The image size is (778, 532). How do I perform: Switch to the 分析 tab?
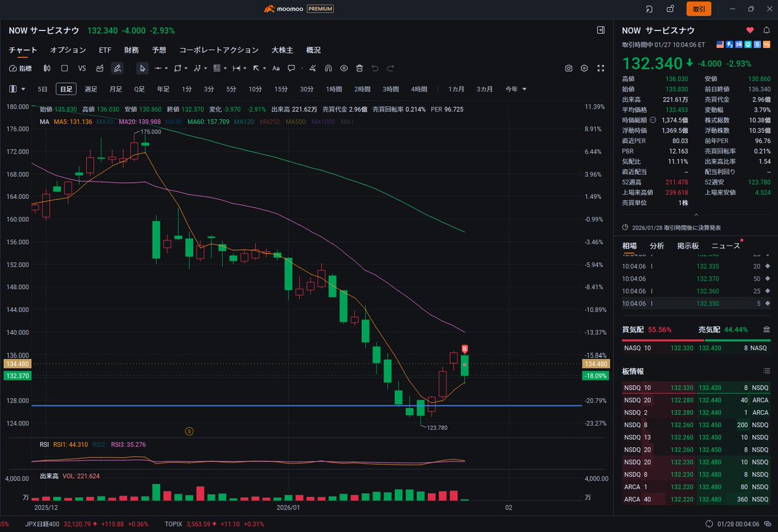pyautogui.click(x=657, y=246)
